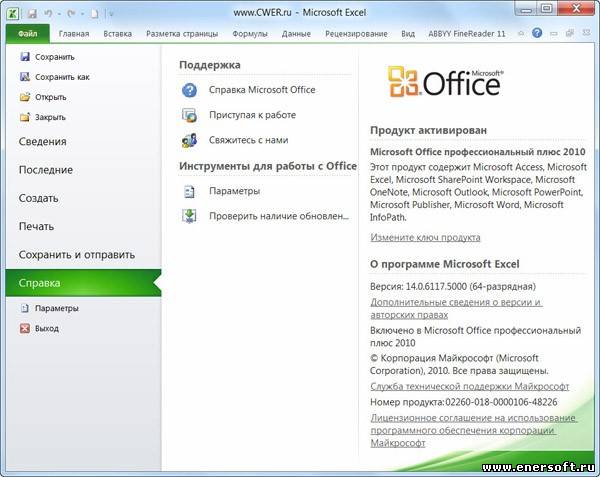Click the Redo arrow in Quick Access Toolbar
Image resolution: width=600 pixels, height=477 pixels.
71,14
